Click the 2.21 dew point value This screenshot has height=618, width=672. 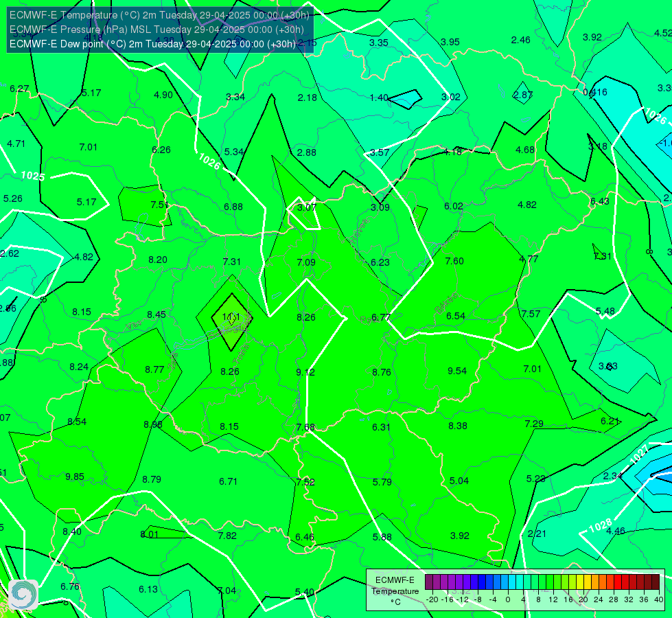[537, 534]
